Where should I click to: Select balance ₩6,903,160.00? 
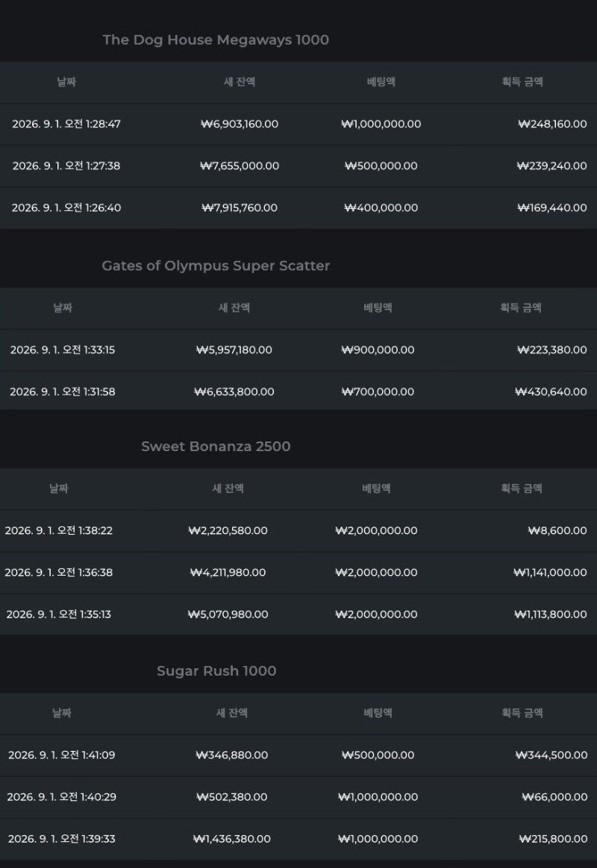(240, 124)
